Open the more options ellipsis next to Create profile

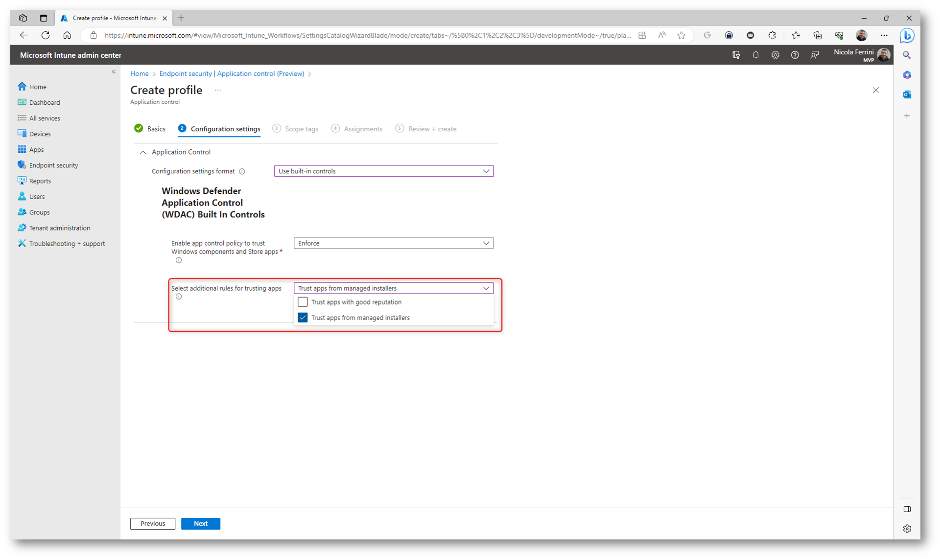click(218, 90)
